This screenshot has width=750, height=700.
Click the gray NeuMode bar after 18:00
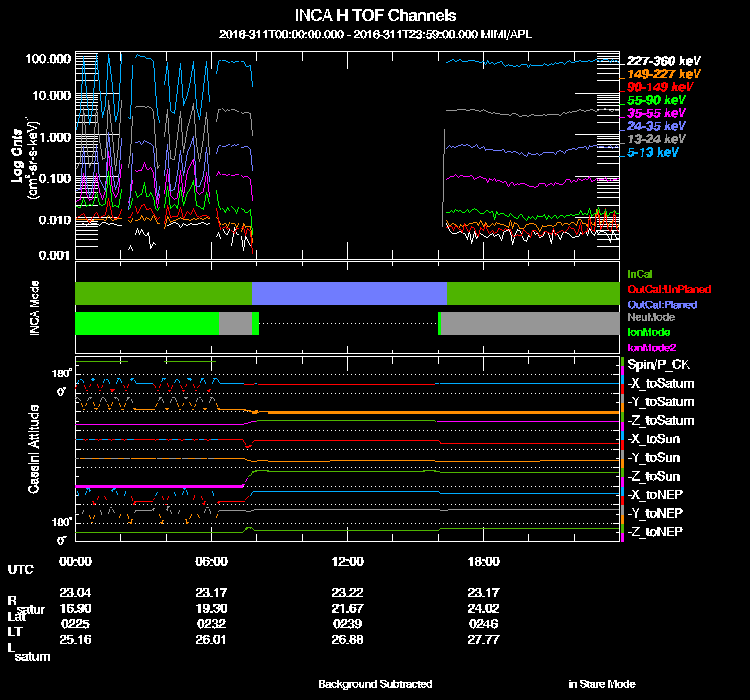click(x=530, y=323)
